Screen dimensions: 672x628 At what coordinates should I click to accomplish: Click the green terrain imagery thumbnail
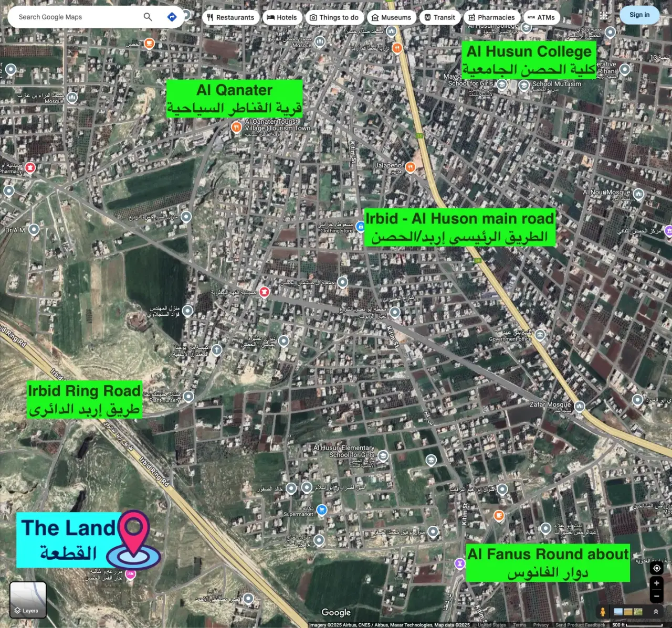(x=638, y=612)
